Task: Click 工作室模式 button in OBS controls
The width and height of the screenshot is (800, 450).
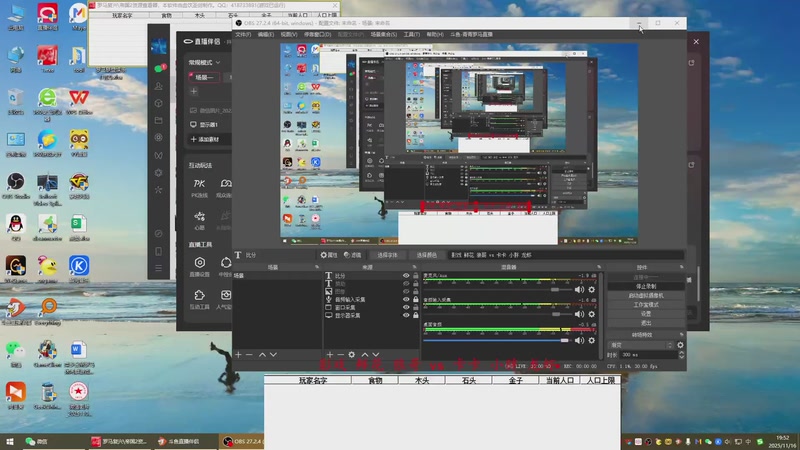Action: [x=646, y=305]
